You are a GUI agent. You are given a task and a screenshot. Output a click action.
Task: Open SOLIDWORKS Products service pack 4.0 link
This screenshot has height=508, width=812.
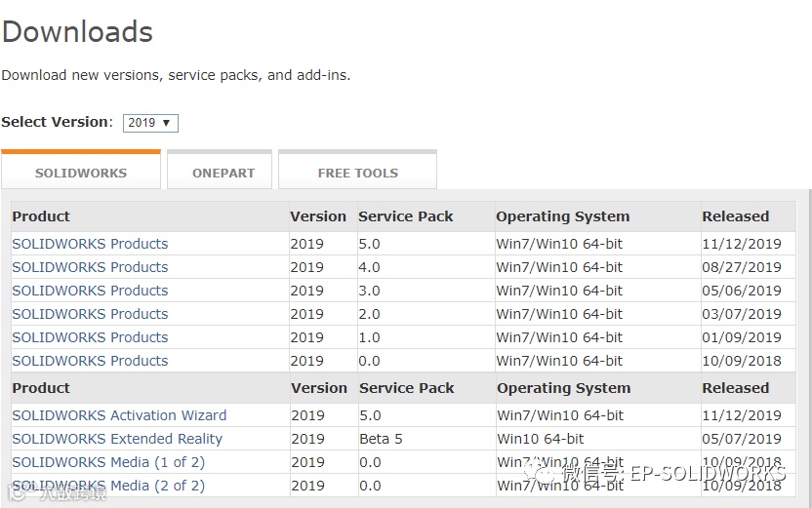90,267
